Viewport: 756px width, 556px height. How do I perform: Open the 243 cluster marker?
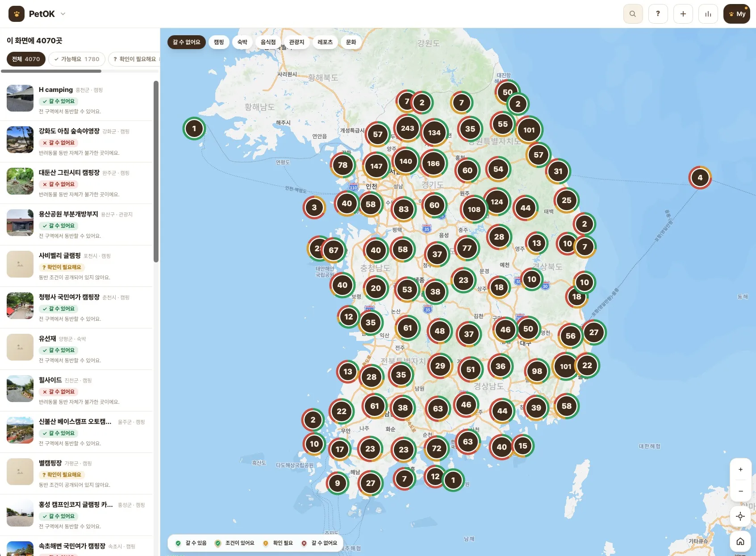pos(407,128)
